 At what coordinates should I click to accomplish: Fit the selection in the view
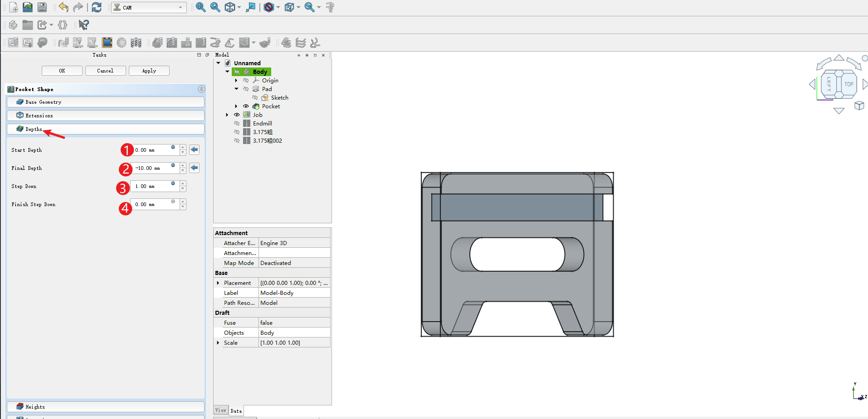pyautogui.click(x=215, y=7)
